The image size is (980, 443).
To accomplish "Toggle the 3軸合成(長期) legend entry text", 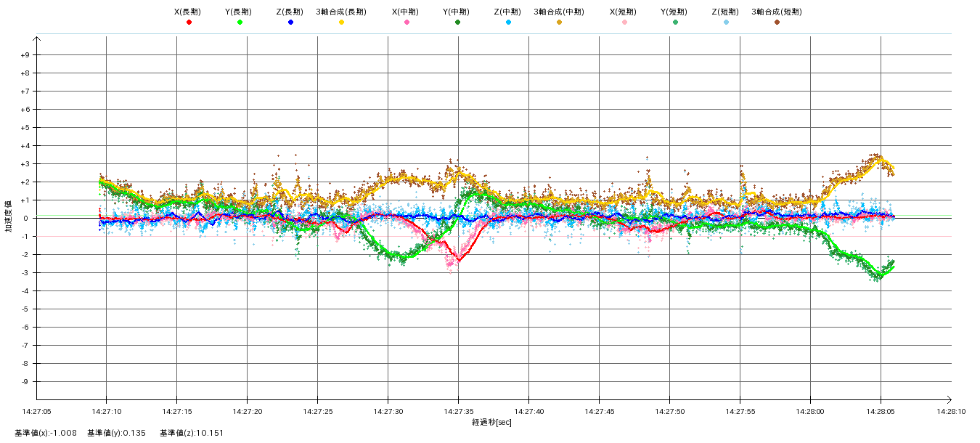I will (340, 12).
